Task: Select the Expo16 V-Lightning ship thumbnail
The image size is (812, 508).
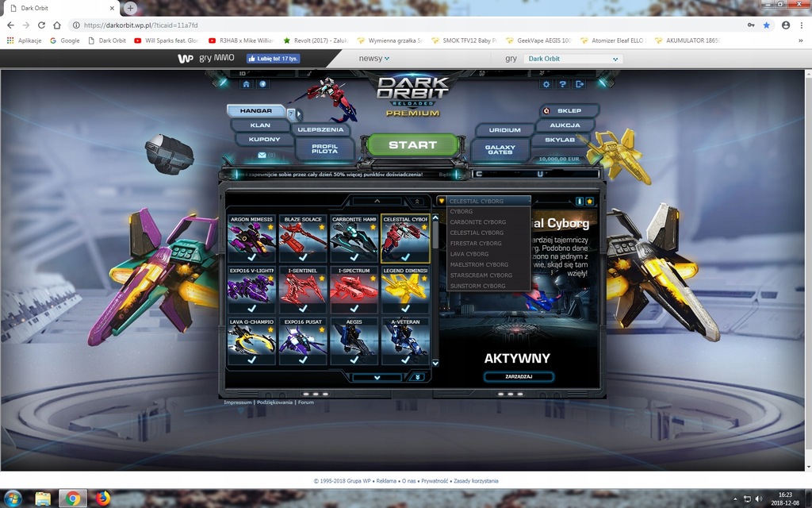Action: 251,290
